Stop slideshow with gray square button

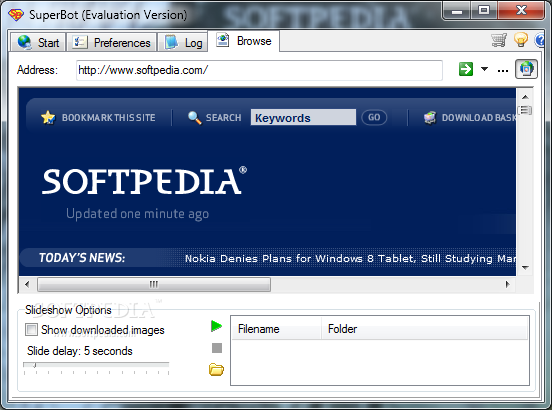click(x=217, y=348)
